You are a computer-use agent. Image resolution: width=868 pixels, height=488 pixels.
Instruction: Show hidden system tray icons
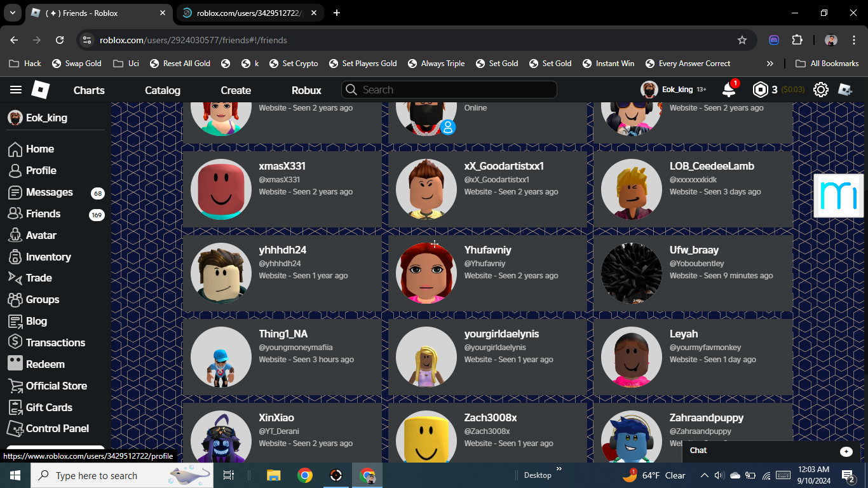704,475
